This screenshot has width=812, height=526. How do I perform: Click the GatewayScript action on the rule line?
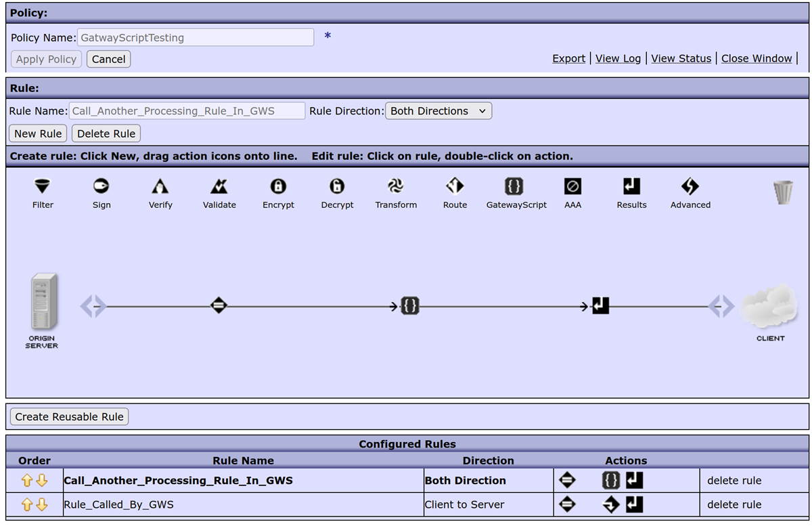pos(410,306)
